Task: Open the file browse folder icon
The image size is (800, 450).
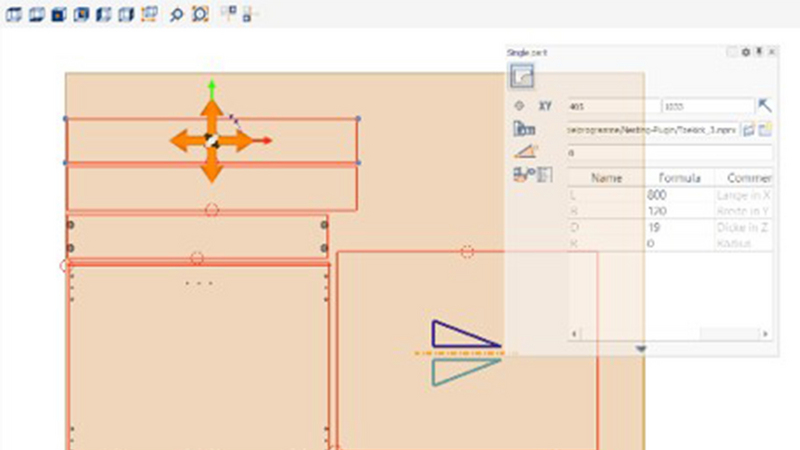Action: [x=748, y=130]
